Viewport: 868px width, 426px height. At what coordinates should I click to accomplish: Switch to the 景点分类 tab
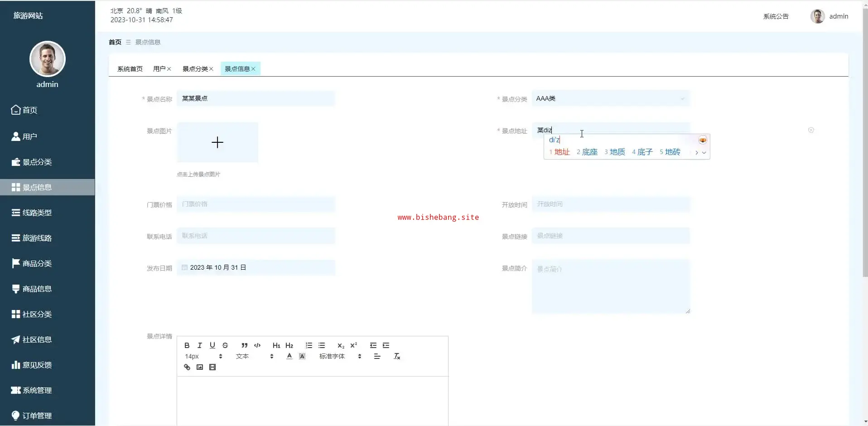[195, 69]
